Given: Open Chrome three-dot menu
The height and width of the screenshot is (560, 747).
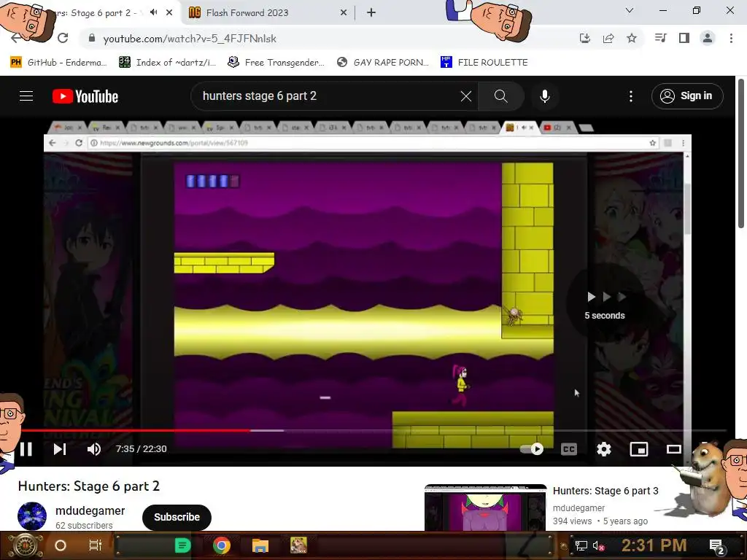Looking at the screenshot, I should [731, 38].
